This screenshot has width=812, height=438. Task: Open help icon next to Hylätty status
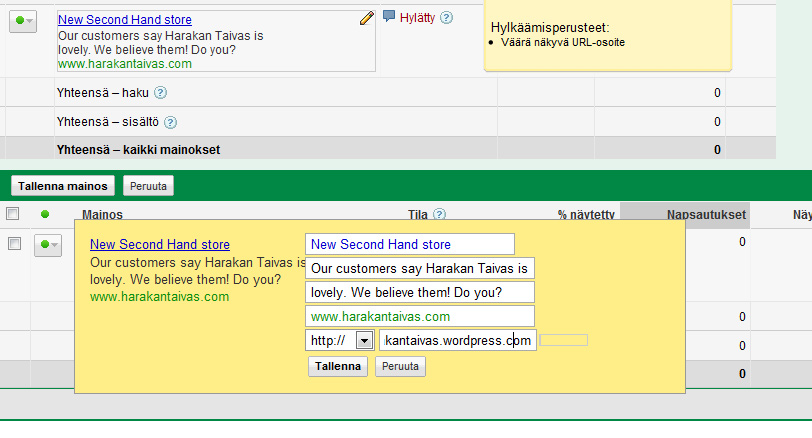click(x=446, y=18)
